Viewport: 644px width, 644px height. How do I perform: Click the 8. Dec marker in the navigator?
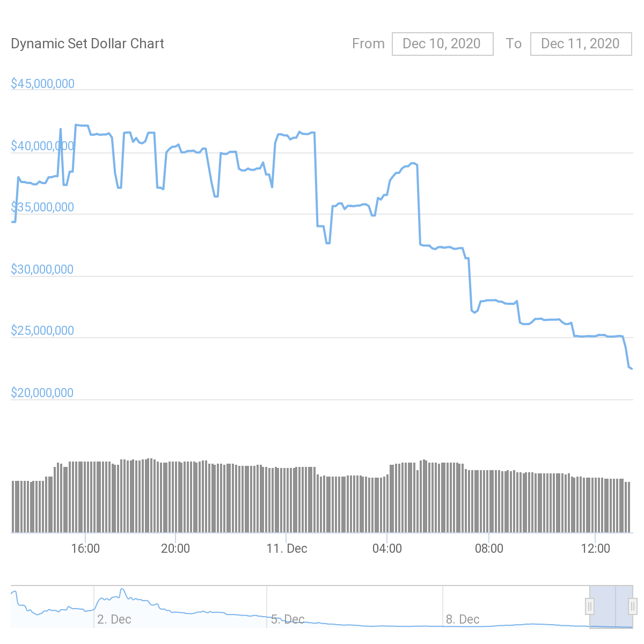[x=463, y=619]
